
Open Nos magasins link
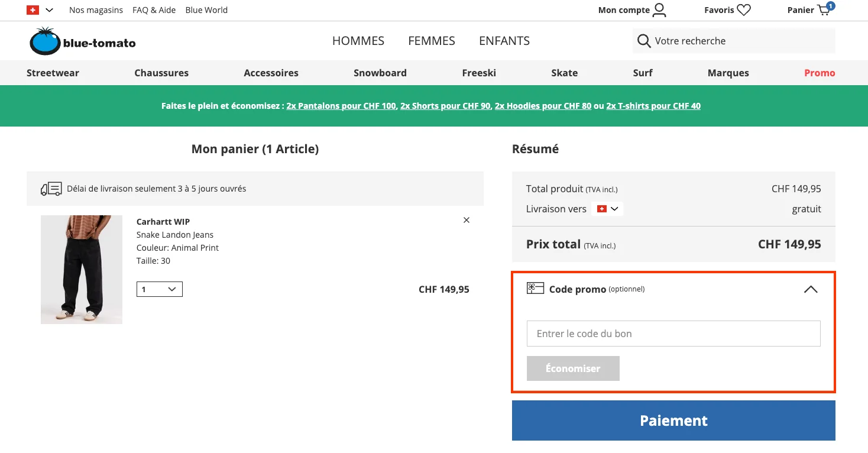click(x=96, y=10)
